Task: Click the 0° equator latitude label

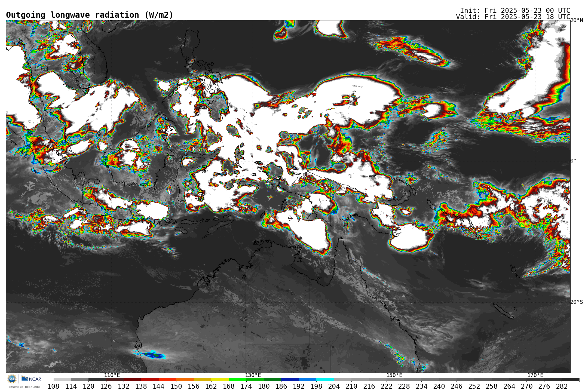Action: pyautogui.click(x=573, y=161)
